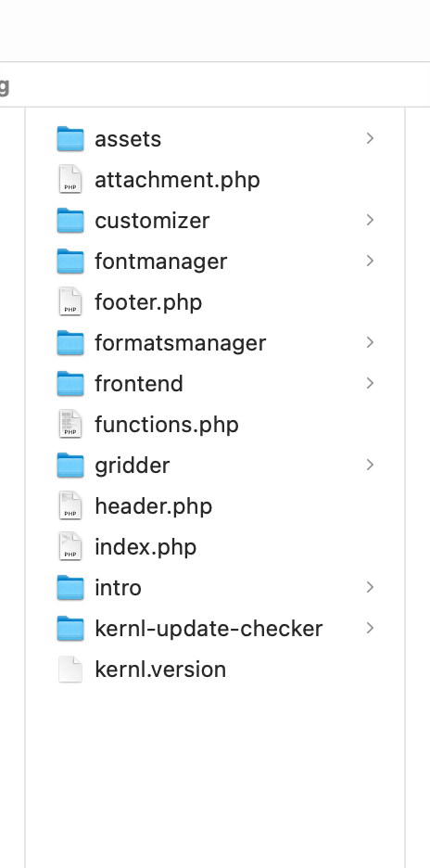Select the attachment.php file name
Screen dimensions: 430x868
177,181
